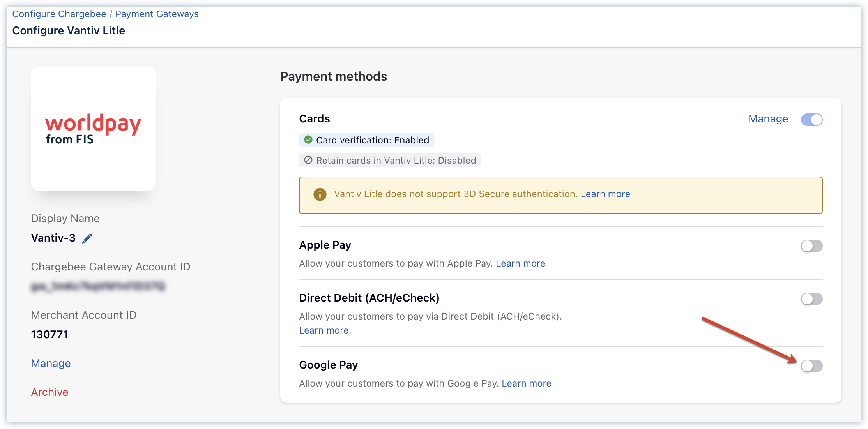Click the red Archive link
The image size is (868, 429).
click(50, 392)
